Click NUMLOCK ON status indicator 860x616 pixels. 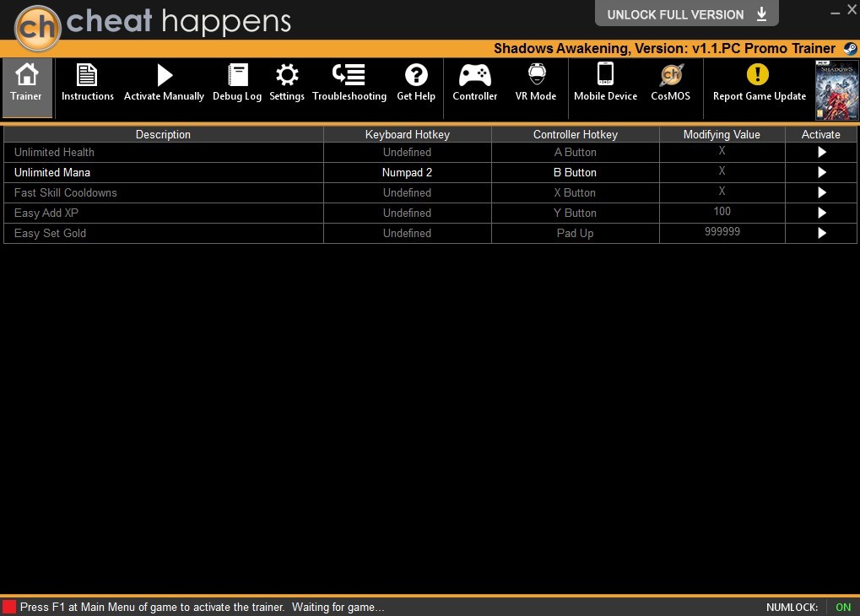click(843, 608)
